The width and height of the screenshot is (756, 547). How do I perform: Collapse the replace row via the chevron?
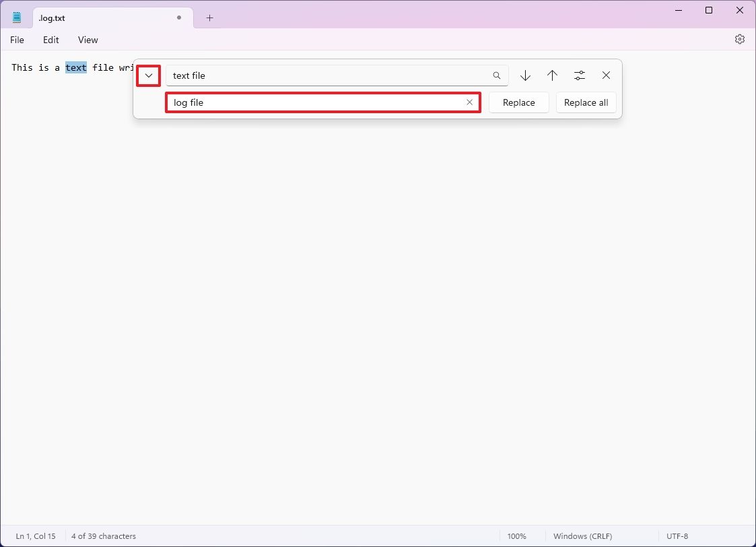coord(148,75)
